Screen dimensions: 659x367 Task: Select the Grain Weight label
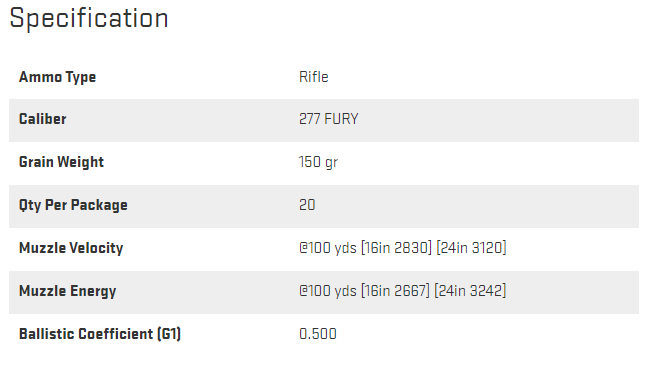[61, 162]
